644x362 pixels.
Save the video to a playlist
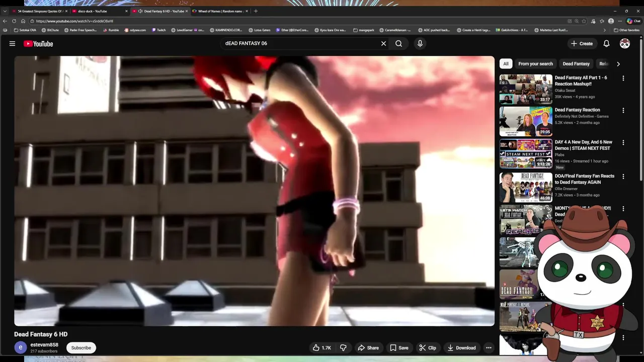[x=399, y=348]
